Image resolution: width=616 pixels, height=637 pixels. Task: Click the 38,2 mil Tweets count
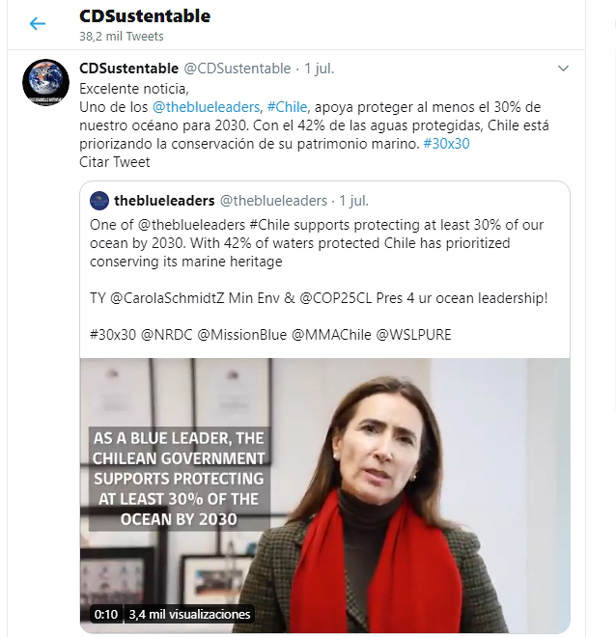click(121, 37)
